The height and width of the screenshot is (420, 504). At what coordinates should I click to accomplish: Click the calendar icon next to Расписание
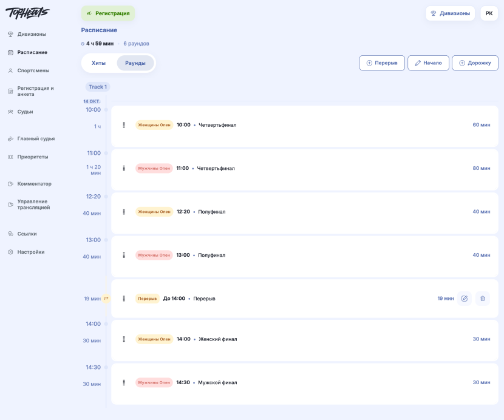point(10,52)
